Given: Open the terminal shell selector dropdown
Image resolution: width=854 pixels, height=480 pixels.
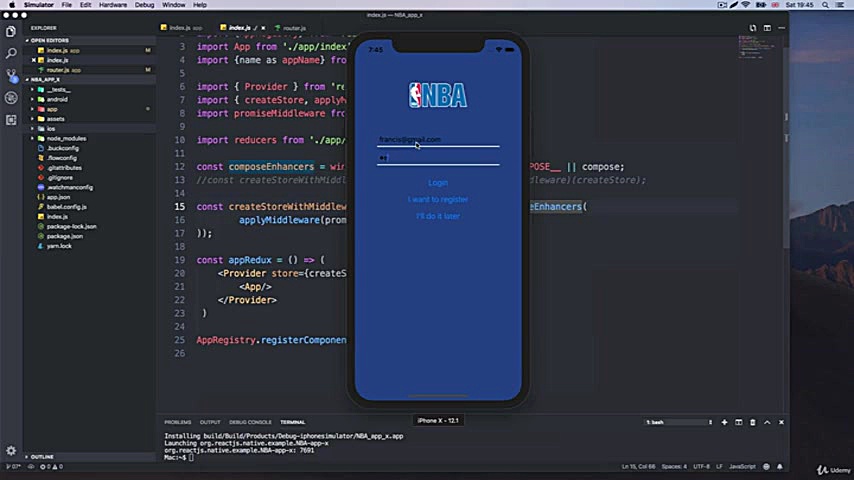Looking at the screenshot, I should 678,422.
